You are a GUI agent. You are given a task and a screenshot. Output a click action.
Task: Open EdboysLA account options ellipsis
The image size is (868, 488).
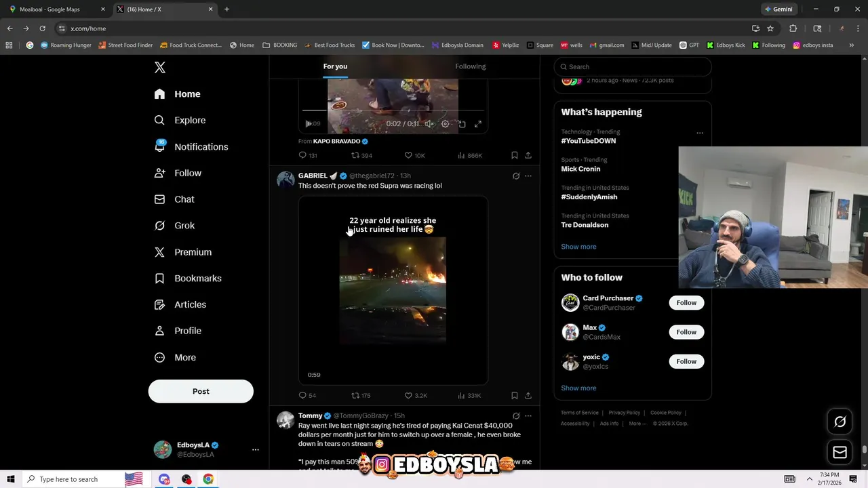[x=256, y=449]
